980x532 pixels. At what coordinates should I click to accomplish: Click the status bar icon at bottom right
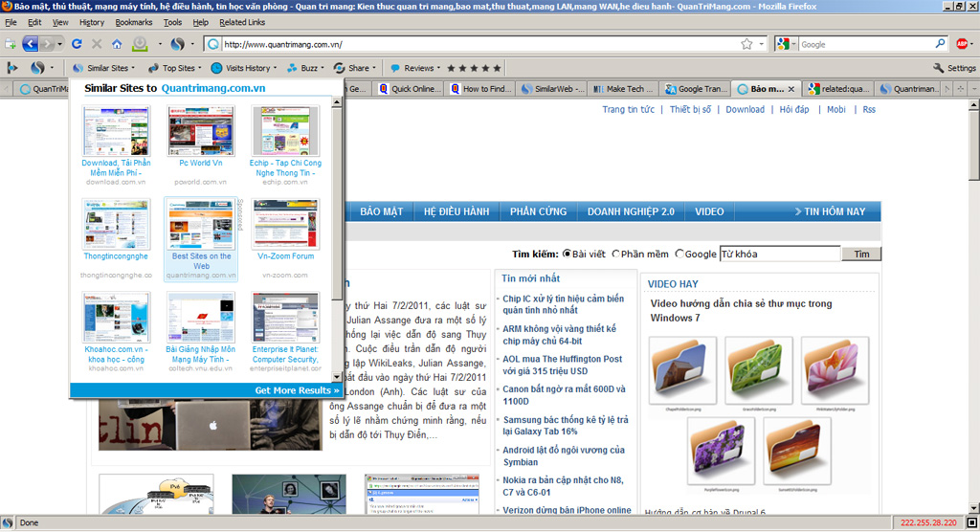pyautogui.click(x=972, y=522)
